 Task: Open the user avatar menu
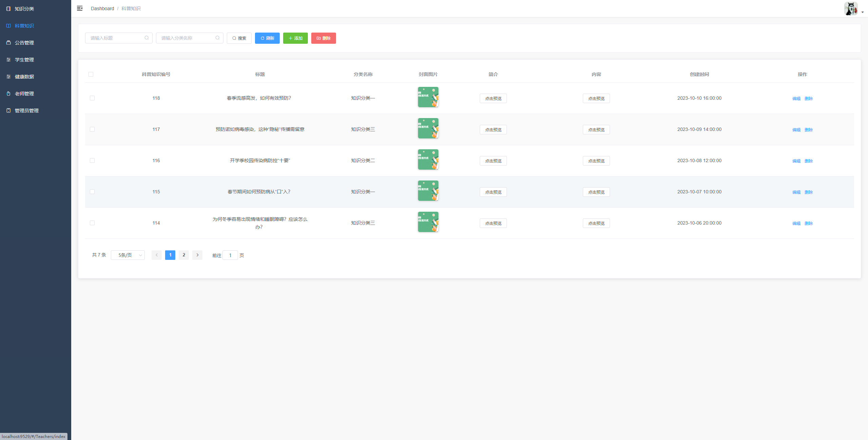pyautogui.click(x=853, y=8)
